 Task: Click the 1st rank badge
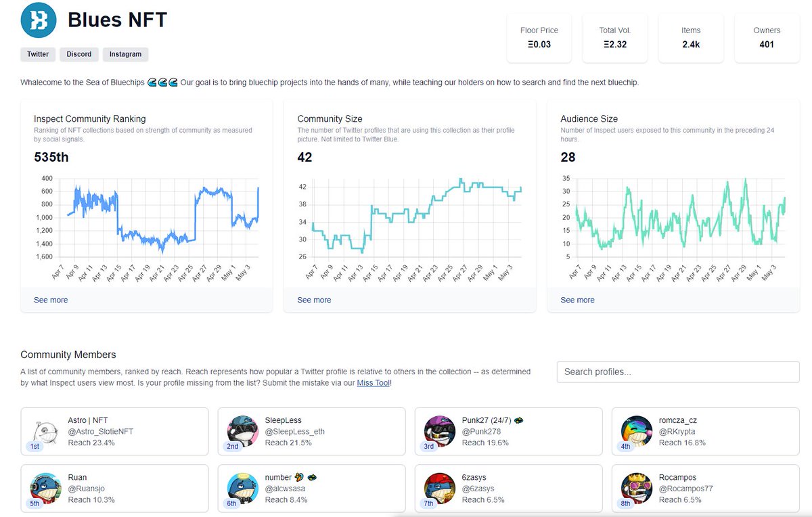(34, 447)
